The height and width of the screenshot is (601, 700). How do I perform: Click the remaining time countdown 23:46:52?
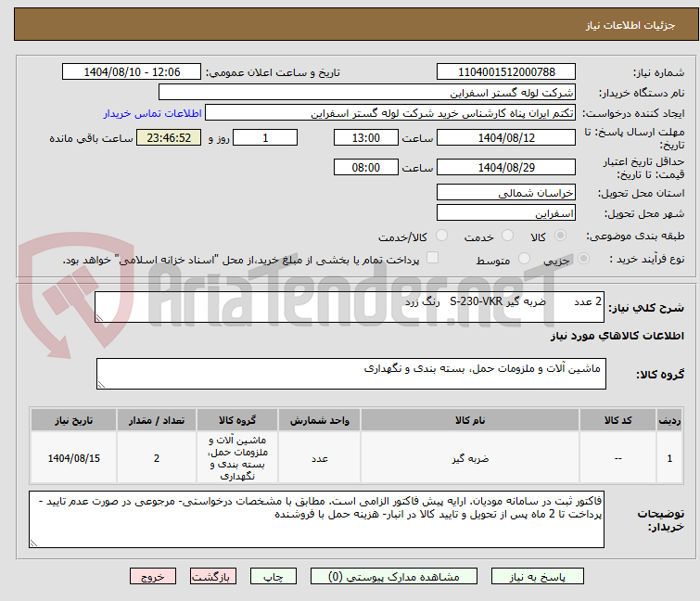tap(169, 137)
